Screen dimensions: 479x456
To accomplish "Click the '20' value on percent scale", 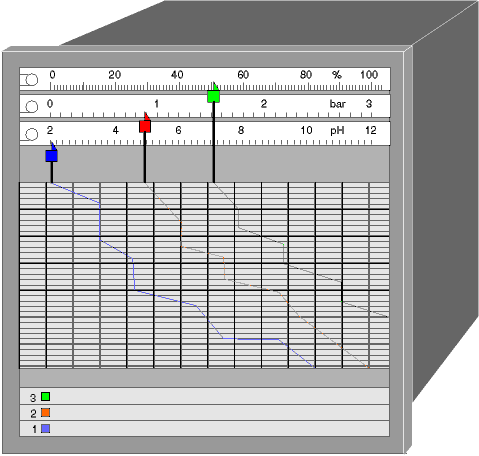I will tap(114, 75).
